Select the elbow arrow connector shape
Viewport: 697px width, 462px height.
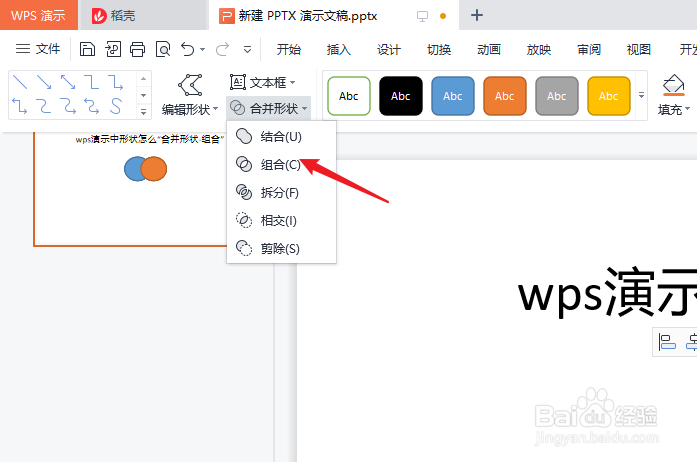click(116, 82)
